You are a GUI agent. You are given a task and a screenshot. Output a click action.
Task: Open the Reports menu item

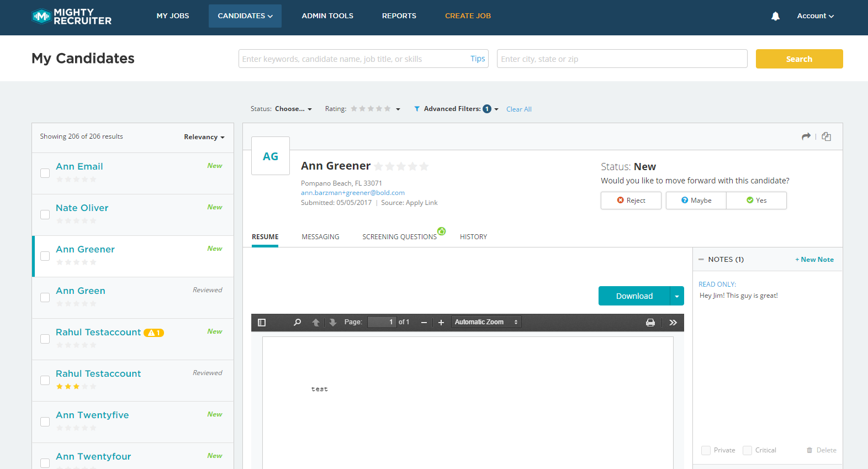(399, 16)
